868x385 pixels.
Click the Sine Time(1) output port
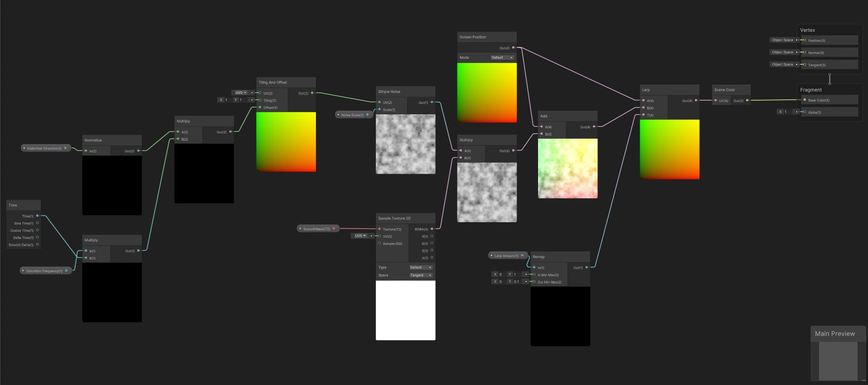37,223
